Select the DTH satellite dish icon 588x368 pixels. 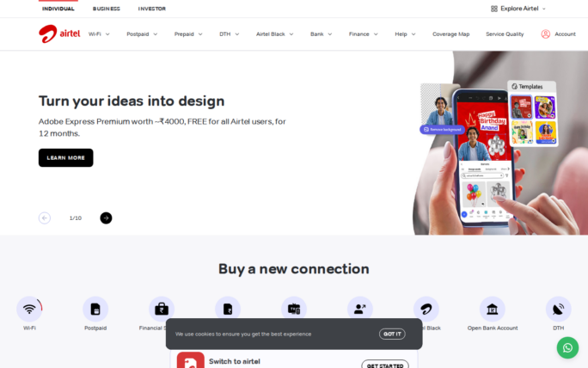pyautogui.click(x=559, y=310)
